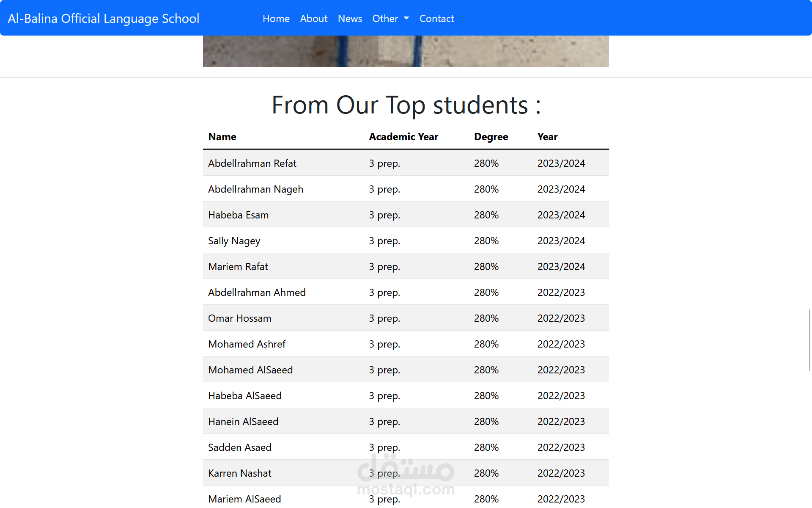The height and width of the screenshot is (508, 812).
Task: Select the name Habeba Esam
Action: click(239, 215)
